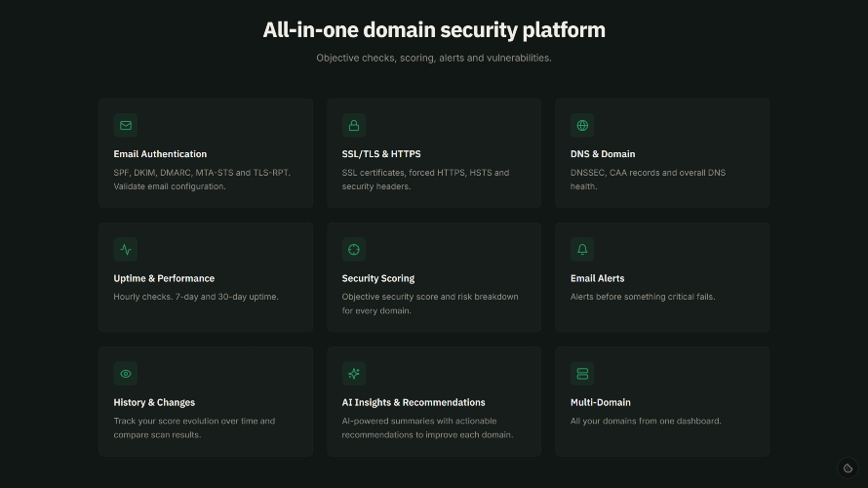Click the envelope icon for Email Authentication
Image resolution: width=868 pixels, height=488 pixels.
point(126,125)
